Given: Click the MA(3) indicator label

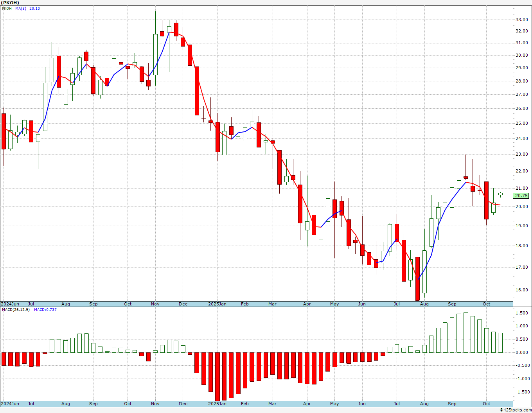Looking at the screenshot, I should [x=21, y=9].
